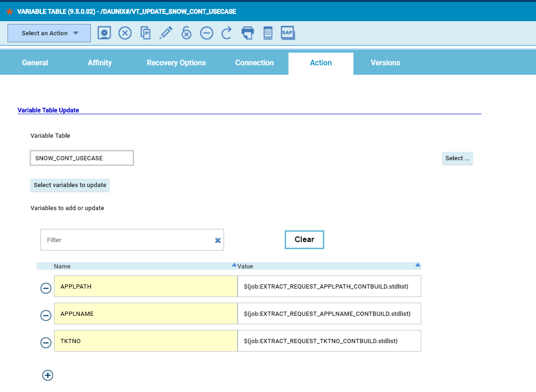Switch to the Recovery Options tab
The width and height of the screenshot is (536, 392).
(176, 63)
